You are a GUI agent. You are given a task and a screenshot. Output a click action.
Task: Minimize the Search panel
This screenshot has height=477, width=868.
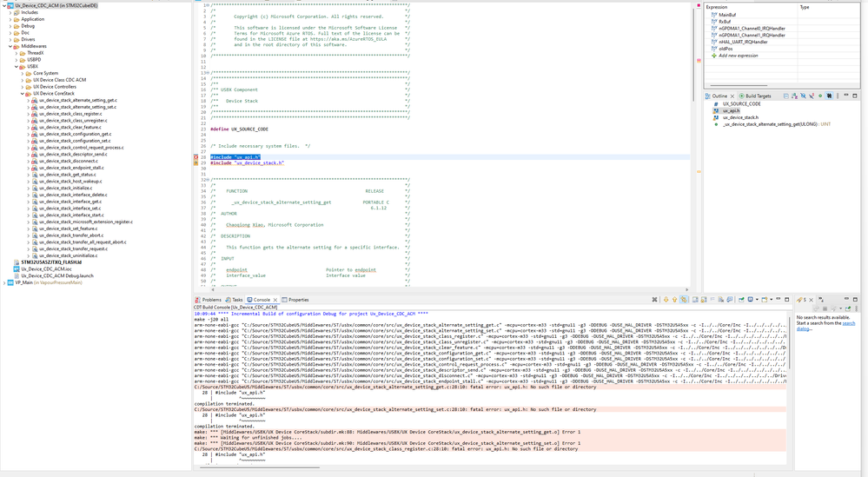[846, 299]
